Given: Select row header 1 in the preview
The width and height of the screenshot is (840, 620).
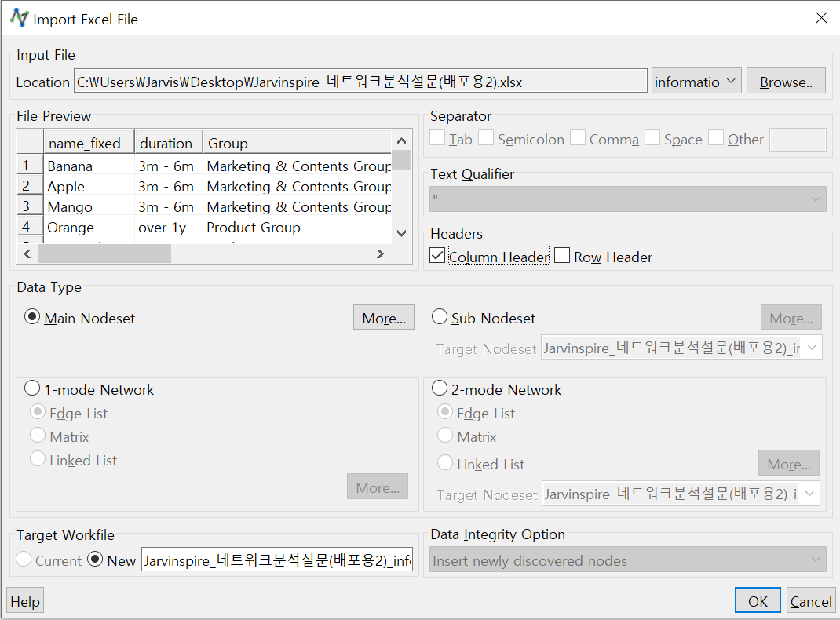Looking at the screenshot, I should tap(30, 166).
